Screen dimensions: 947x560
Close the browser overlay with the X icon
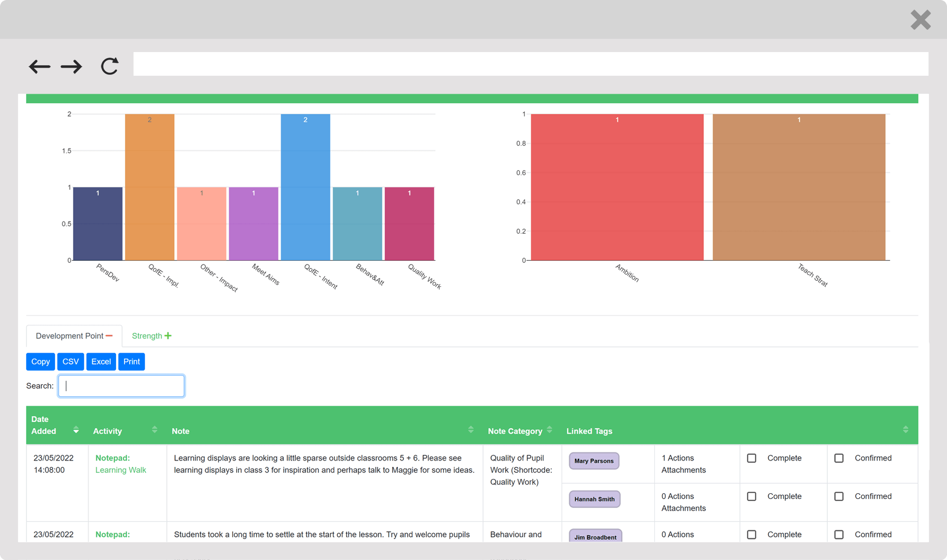pos(920,20)
